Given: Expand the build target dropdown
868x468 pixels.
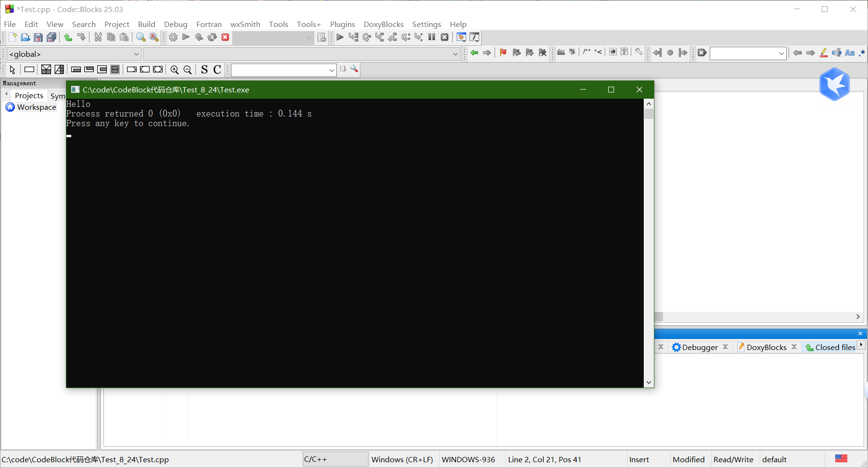Looking at the screenshot, I should click(x=308, y=37).
